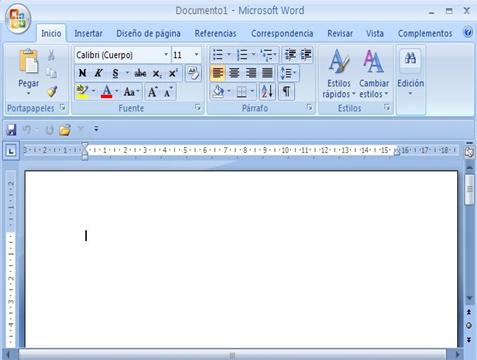Open the Diseño de página tab
This screenshot has height=360, width=477.
point(148,33)
